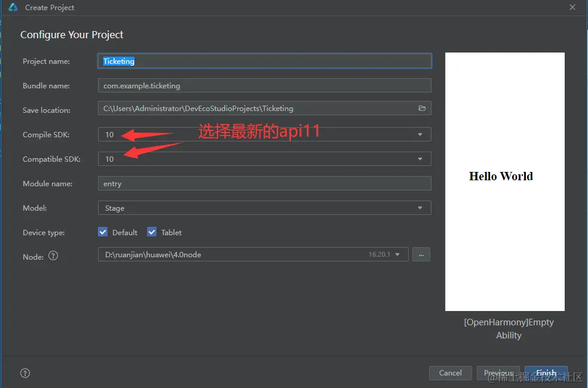
Task: Open the Compile SDK dropdown
Action: [x=264, y=134]
